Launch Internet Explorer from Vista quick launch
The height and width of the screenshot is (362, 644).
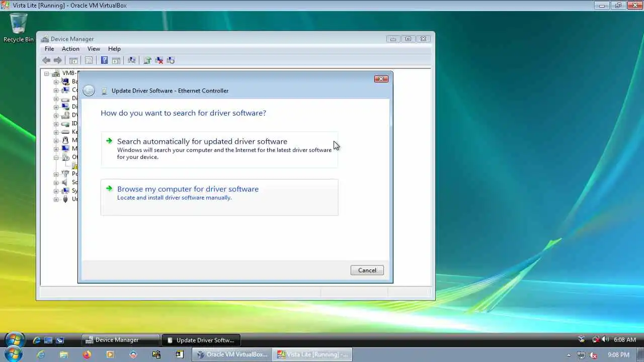(x=36, y=340)
